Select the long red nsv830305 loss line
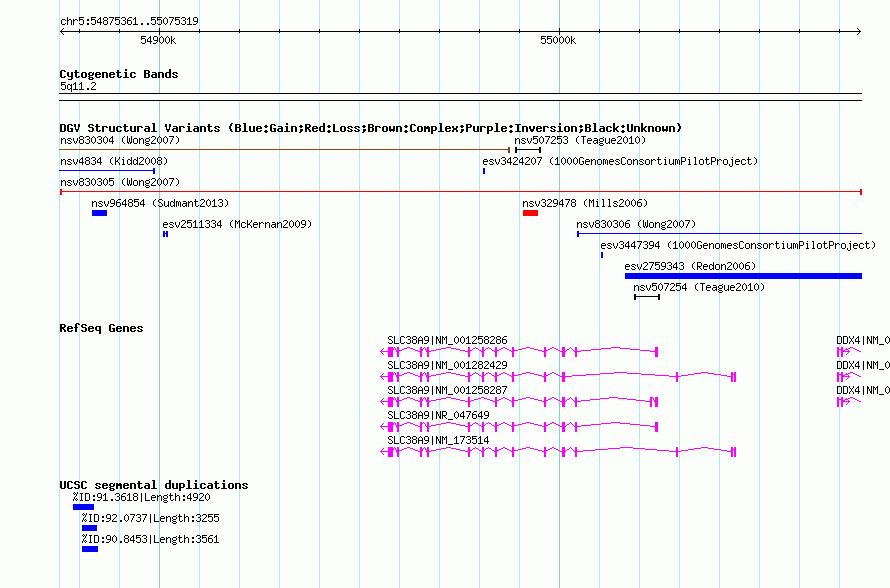Image resolution: width=890 pixels, height=588 pixels. point(461,192)
